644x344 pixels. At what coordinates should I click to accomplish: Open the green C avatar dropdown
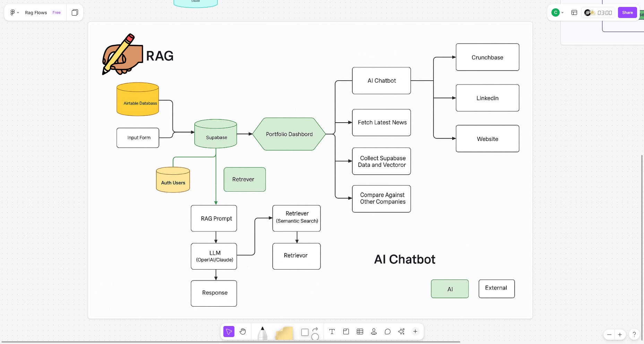pos(558,12)
